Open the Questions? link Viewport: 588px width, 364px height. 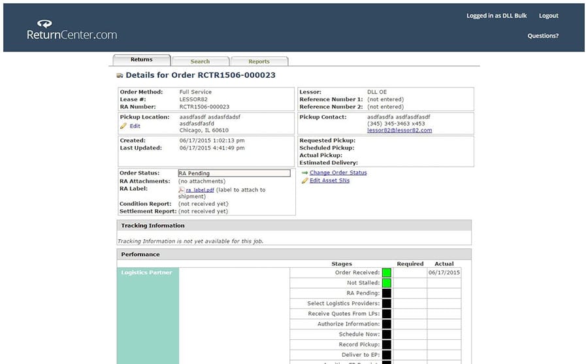pyautogui.click(x=543, y=36)
